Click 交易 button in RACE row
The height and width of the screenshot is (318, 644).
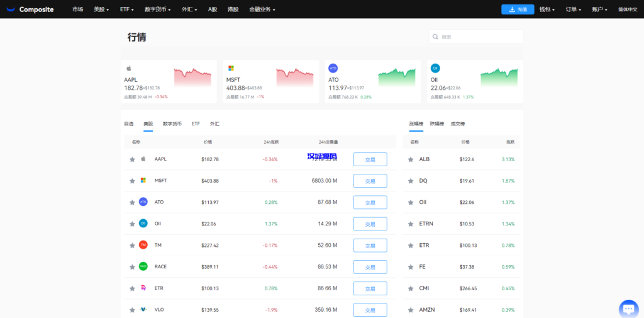[x=370, y=267]
